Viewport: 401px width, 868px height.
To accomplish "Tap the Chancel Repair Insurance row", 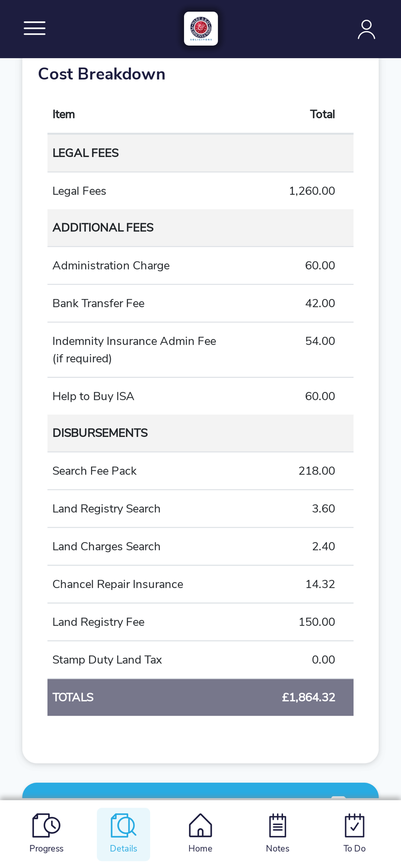I will point(200,584).
